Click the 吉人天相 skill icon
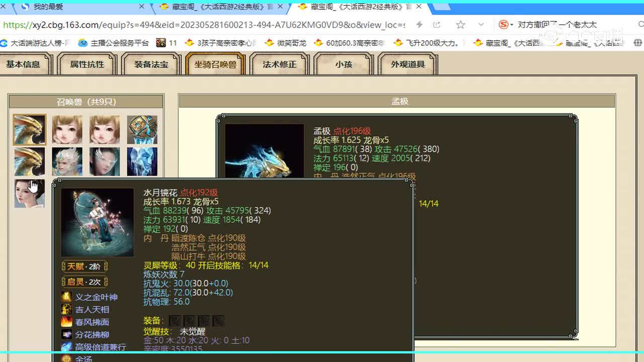 click(66, 309)
